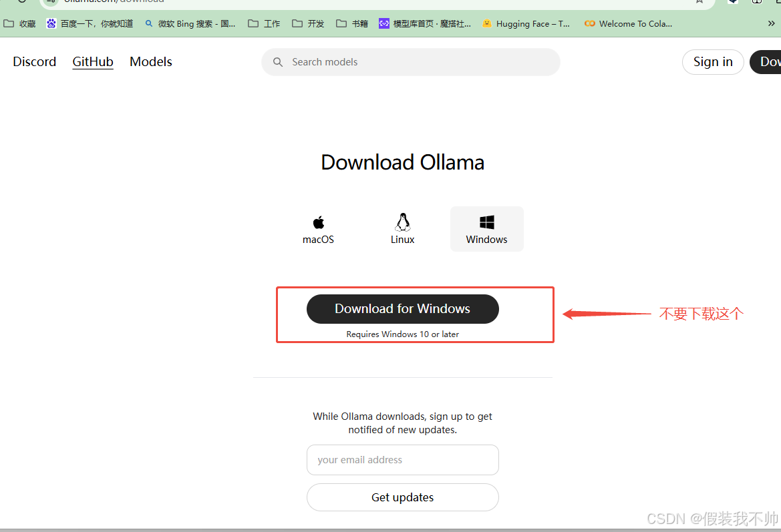Open the 收藏 bookmarks folder
Image resolution: width=781 pixels, height=532 pixels.
click(x=20, y=23)
